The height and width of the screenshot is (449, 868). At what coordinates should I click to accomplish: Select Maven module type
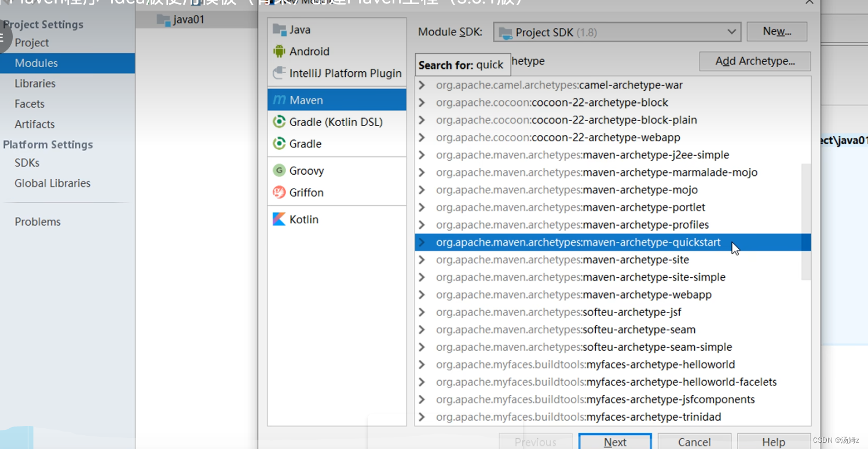(337, 100)
